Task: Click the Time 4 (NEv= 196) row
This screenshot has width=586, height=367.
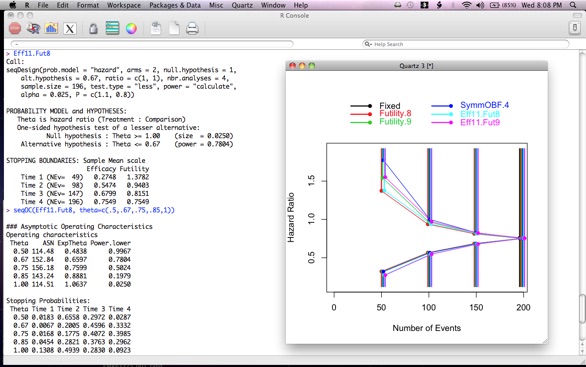Action: click(x=85, y=202)
